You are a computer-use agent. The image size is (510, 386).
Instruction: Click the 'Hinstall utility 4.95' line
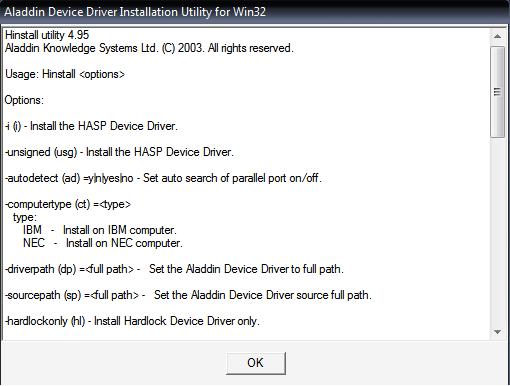point(47,35)
